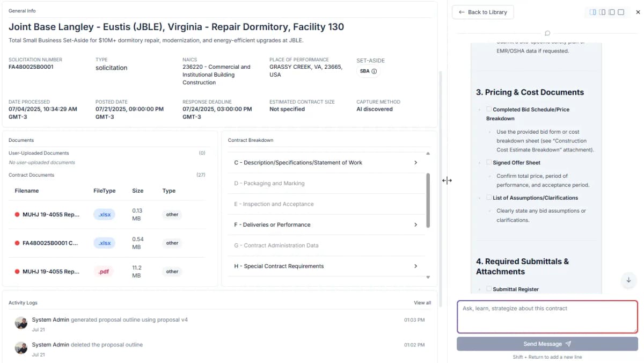
Task: Click the Back to Library button
Action: [x=482, y=12]
